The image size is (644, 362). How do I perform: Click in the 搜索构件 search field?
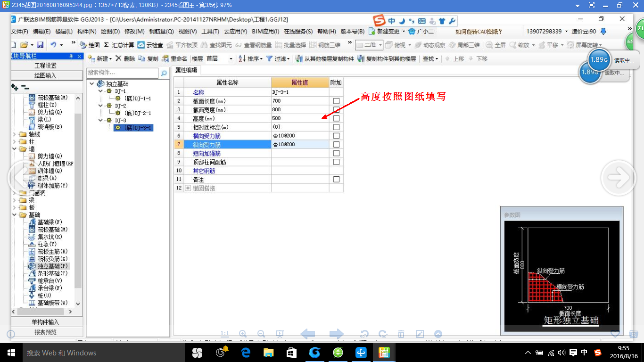coord(123,73)
